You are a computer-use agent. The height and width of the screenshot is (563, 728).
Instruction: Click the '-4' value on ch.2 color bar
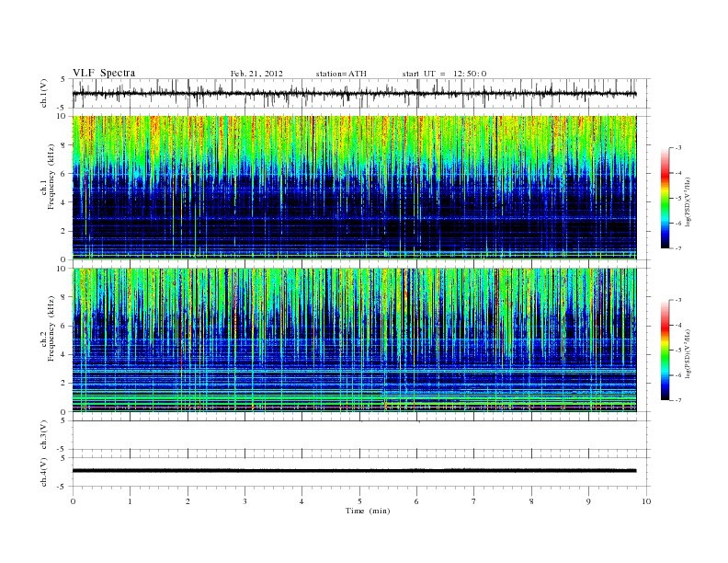678,325
